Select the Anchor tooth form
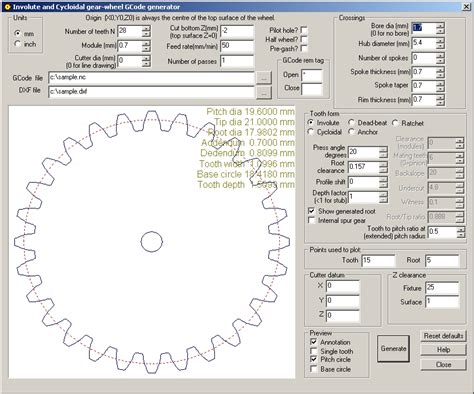Viewport: 474px width, 394px height. pos(351,132)
